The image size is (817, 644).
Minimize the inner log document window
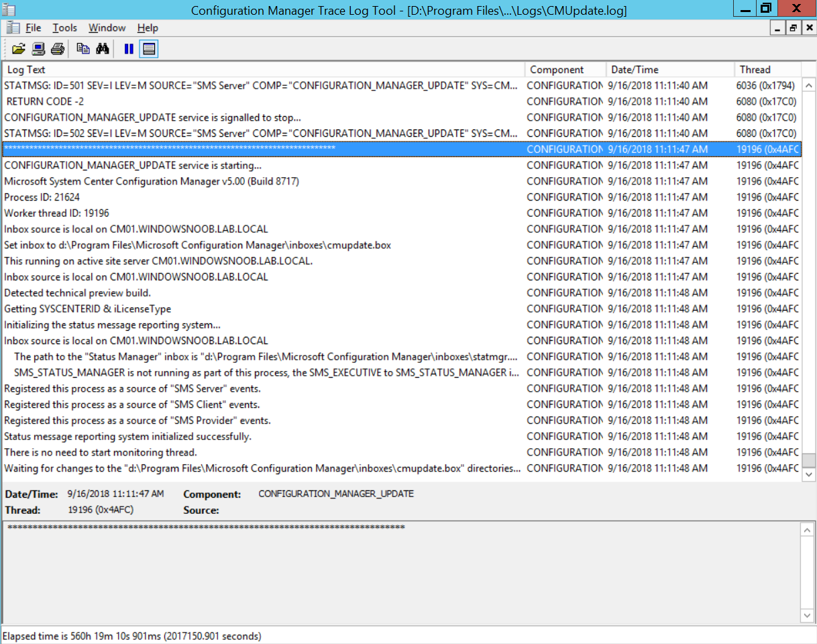point(778,28)
